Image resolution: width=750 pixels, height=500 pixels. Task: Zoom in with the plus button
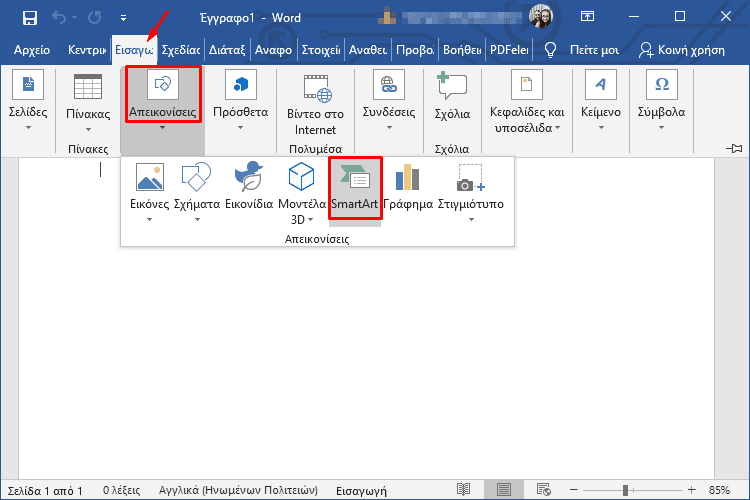(691, 489)
